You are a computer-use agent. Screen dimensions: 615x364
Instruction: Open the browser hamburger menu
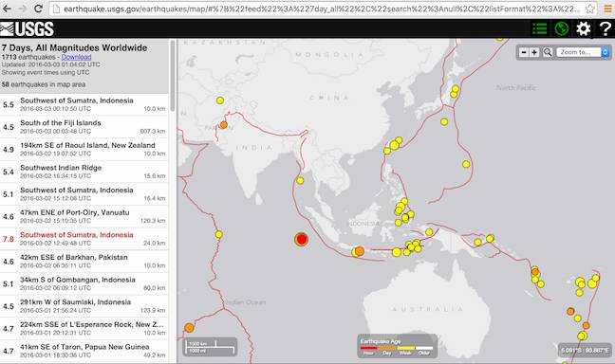(607, 9)
